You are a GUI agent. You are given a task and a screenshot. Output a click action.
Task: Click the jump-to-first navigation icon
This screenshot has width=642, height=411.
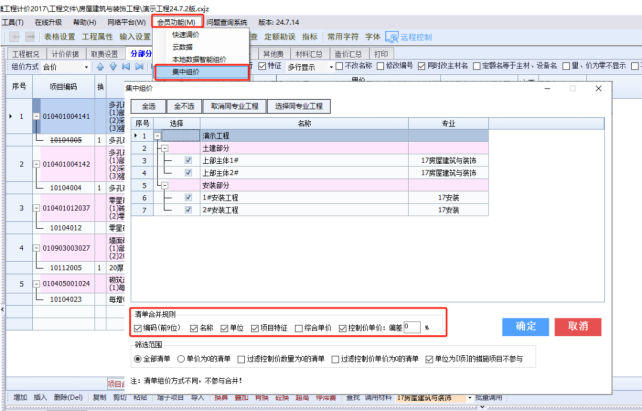click(x=126, y=67)
